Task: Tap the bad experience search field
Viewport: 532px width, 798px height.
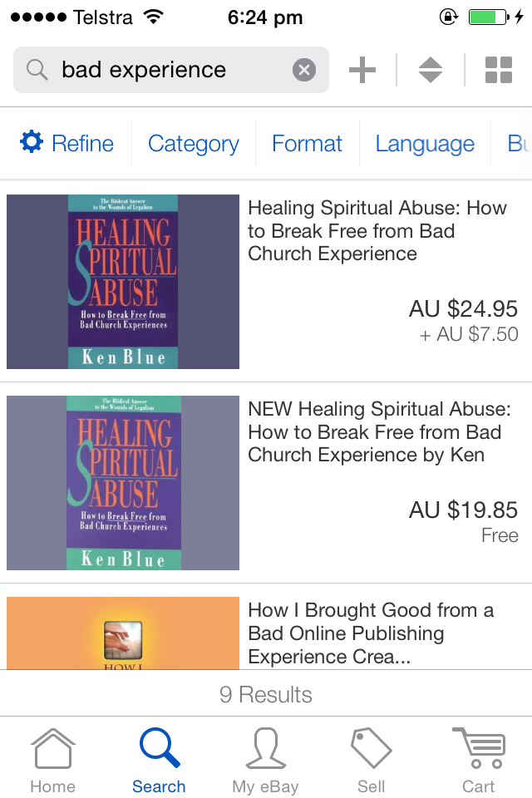Action: (171, 70)
